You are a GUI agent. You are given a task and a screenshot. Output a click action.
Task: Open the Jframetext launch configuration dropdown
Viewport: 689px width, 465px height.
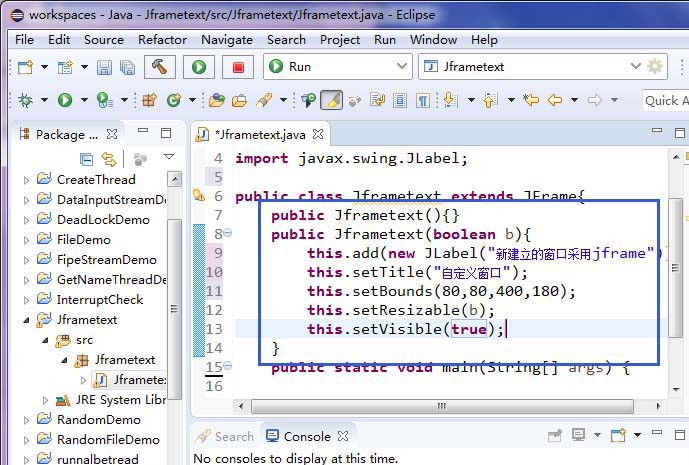point(531,67)
